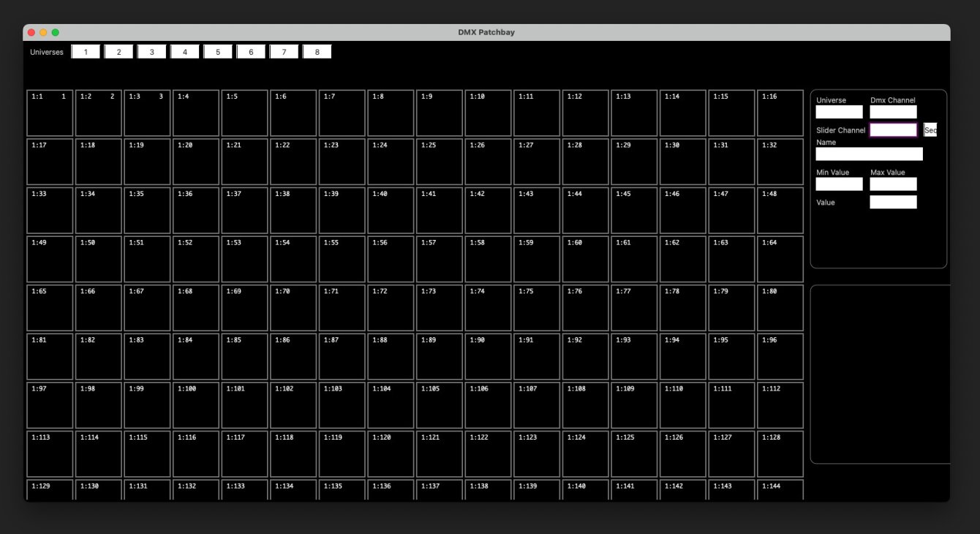Select patch cell 1:17
980x534 pixels.
pyautogui.click(x=50, y=162)
